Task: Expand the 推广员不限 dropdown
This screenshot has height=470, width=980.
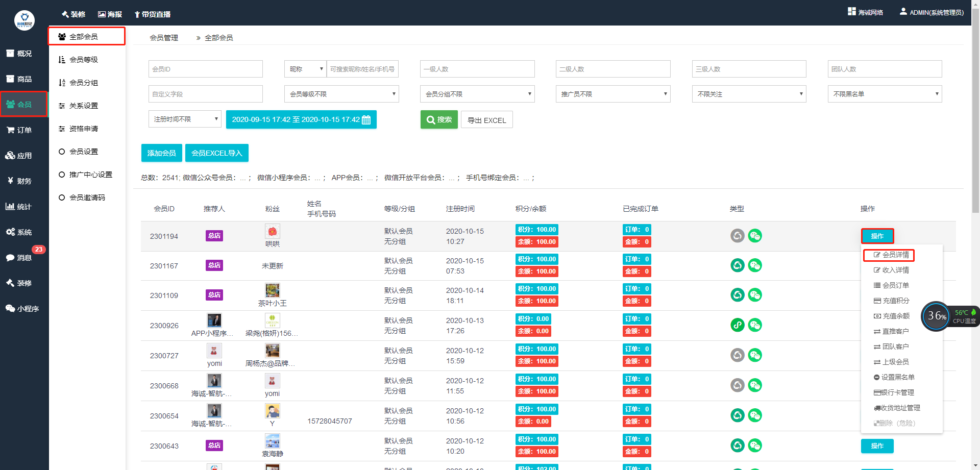Action: 613,94
